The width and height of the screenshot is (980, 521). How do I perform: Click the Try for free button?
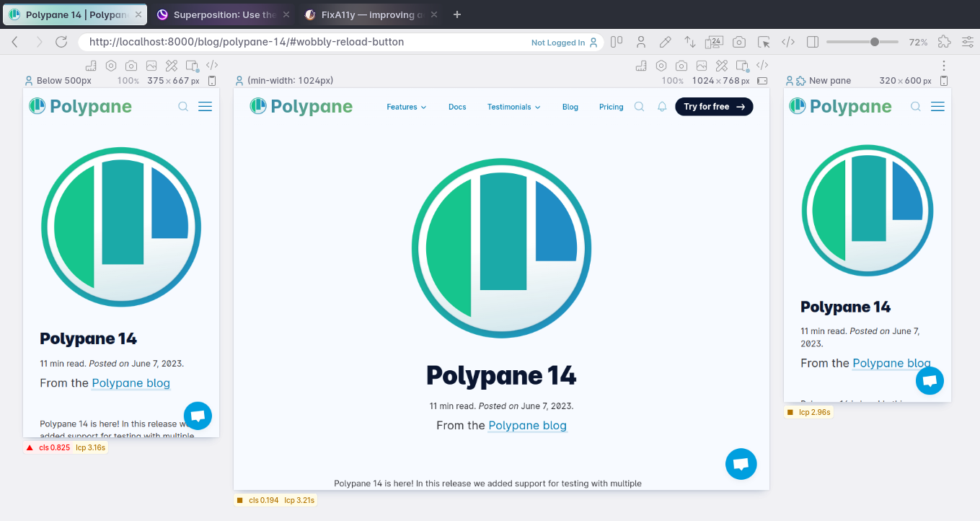[714, 107]
